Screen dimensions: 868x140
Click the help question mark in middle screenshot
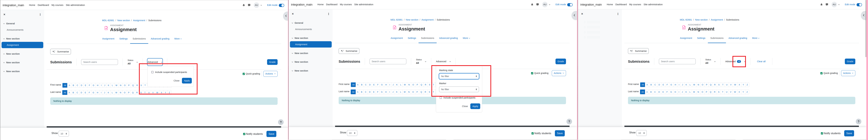[x=569, y=121]
